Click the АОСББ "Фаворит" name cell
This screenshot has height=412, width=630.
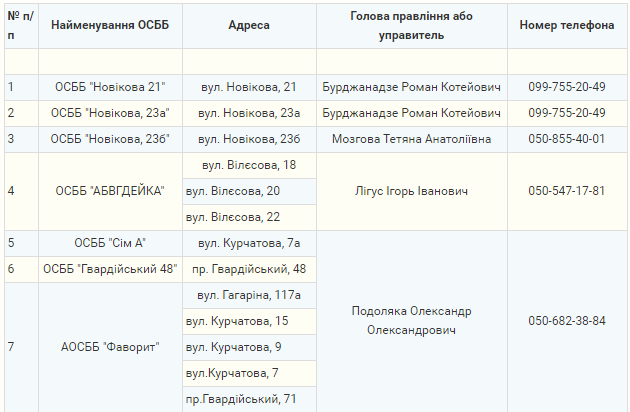click(x=110, y=347)
